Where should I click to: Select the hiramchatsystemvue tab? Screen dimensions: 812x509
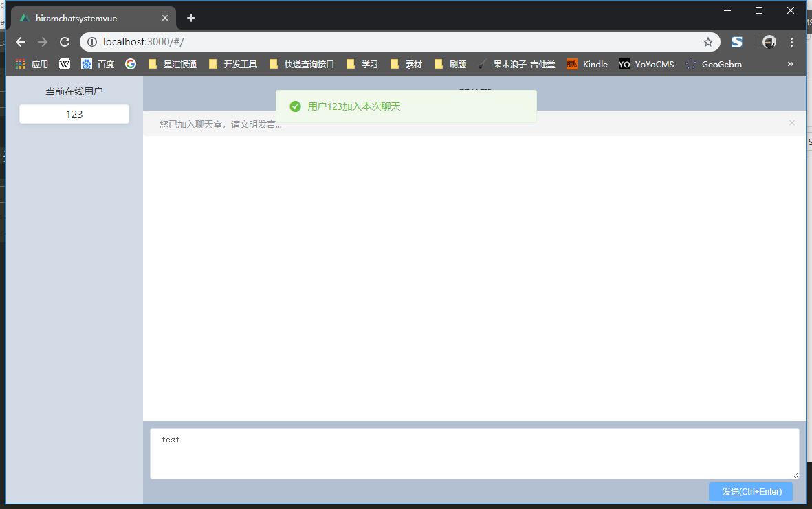[x=94, y=18]
